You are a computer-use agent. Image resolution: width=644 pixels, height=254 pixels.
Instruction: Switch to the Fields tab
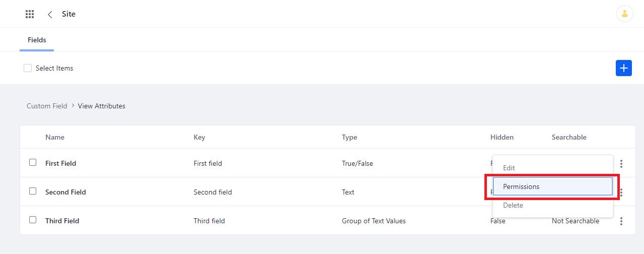tap(37, 40)
